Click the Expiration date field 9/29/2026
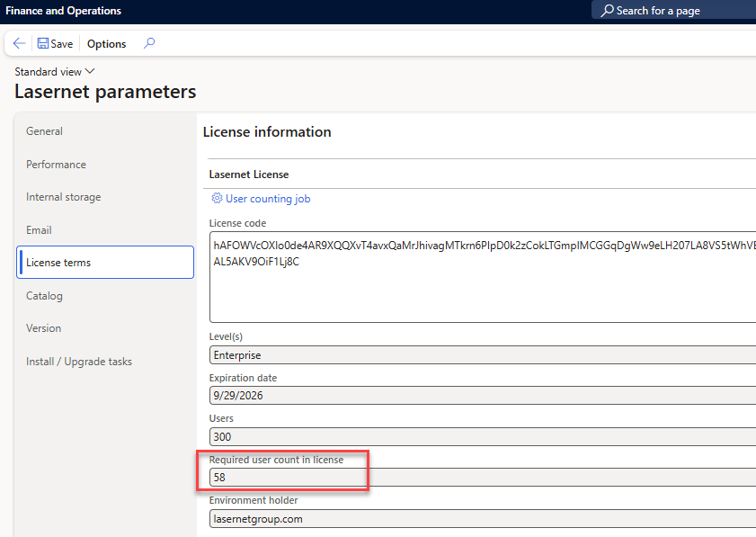 pos(483,396)
